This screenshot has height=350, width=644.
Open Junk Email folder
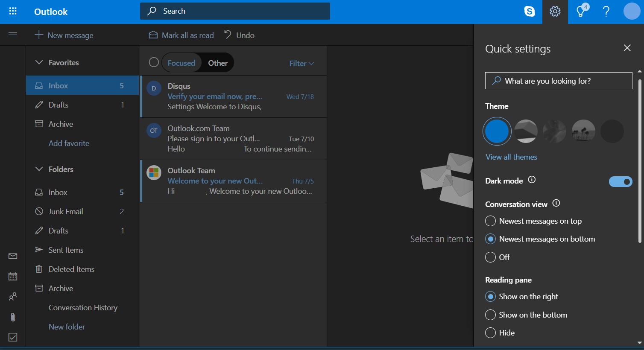(x=82, y=211)
